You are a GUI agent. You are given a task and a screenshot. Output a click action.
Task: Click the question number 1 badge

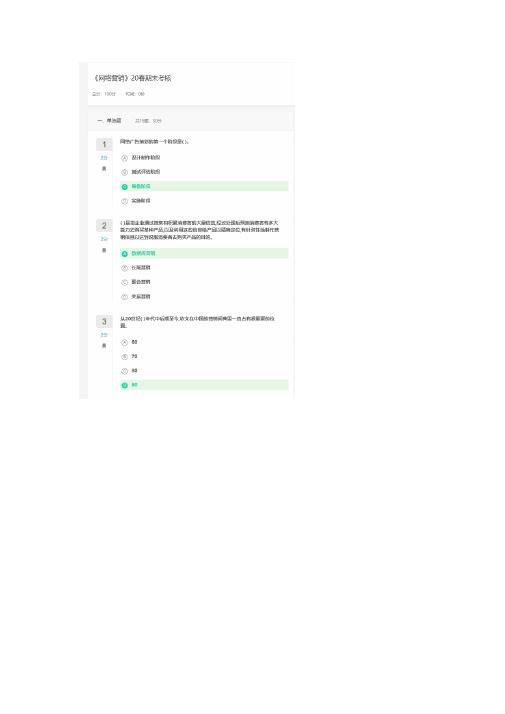click(104, 144)
